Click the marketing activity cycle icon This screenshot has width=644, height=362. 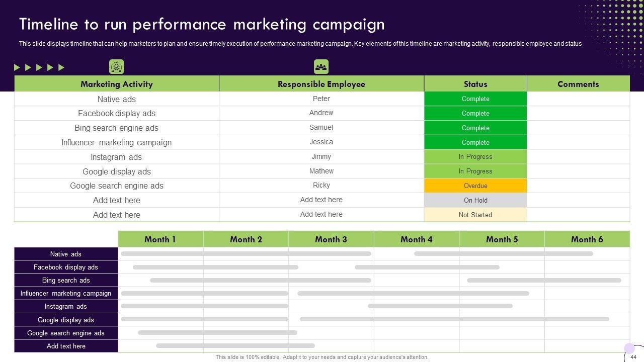(116, 67)
